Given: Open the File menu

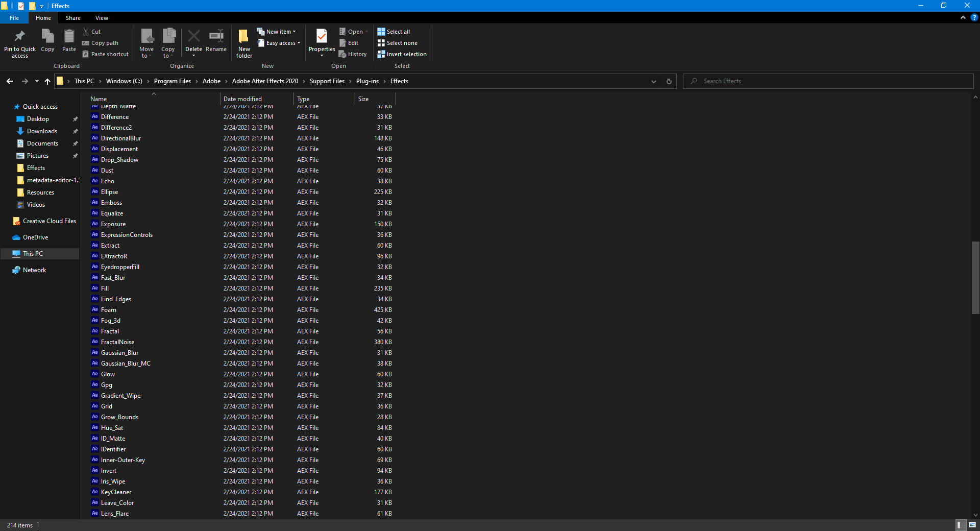Looking at the screenshot, I should click(14, 17).
